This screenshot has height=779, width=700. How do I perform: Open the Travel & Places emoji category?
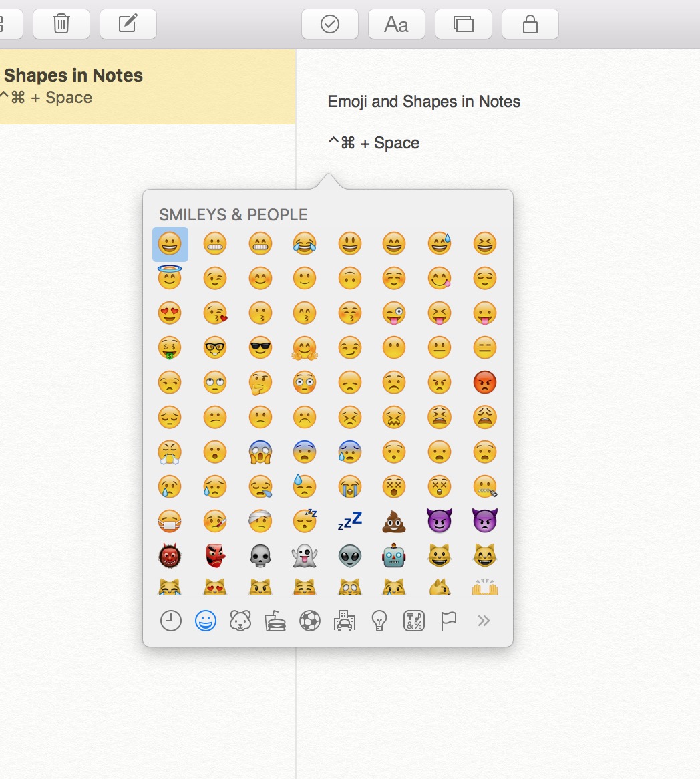[x=345, y=620]
